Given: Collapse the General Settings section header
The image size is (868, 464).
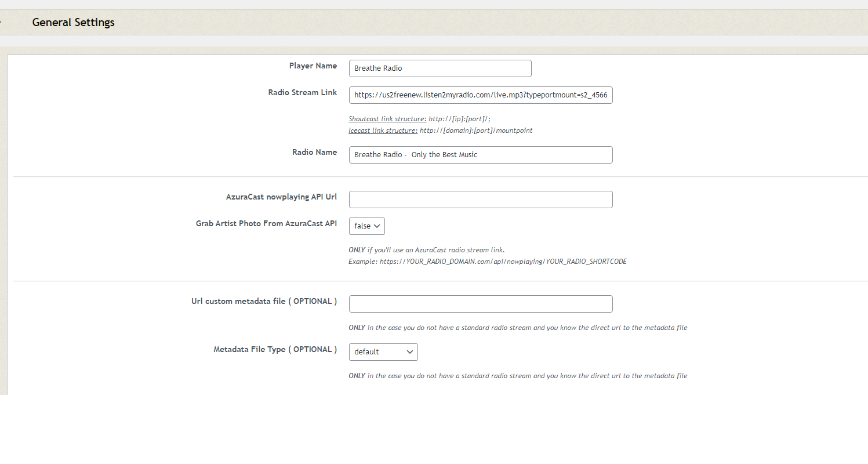Looking at the screenshot, I should (434, 23).
